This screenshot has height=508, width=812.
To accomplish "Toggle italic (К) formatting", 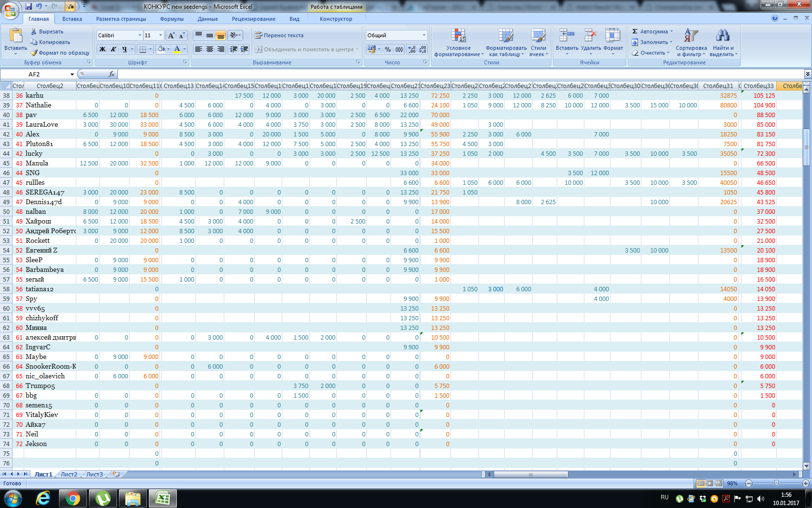I will coord(114,49).
